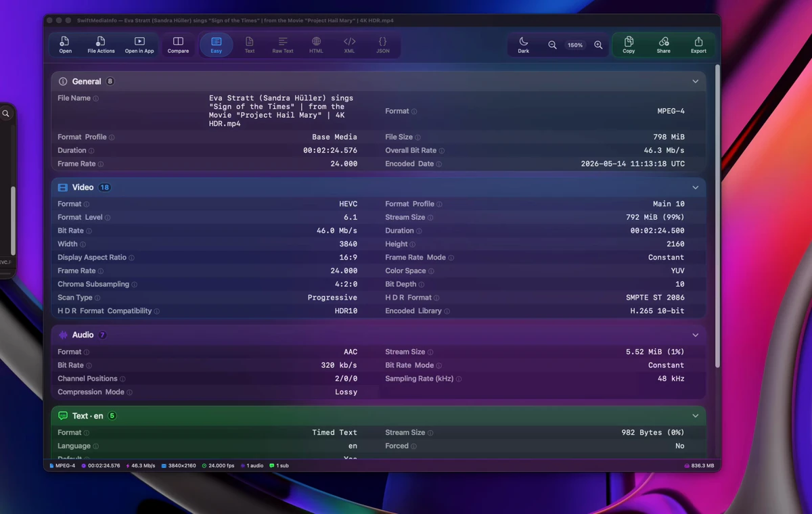The height and width of the screenshot is (514, 812).
Task: Click the Video section film icon
Action: [63, 187]
